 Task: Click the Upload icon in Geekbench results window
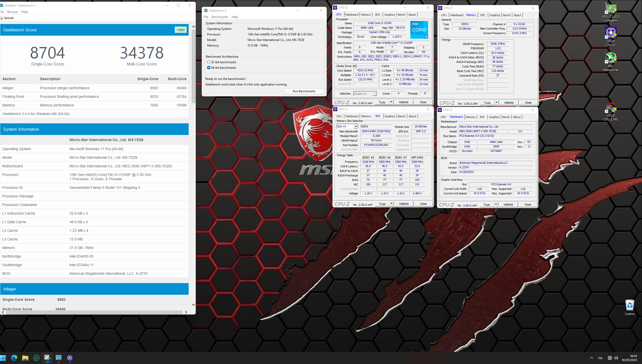1,18
